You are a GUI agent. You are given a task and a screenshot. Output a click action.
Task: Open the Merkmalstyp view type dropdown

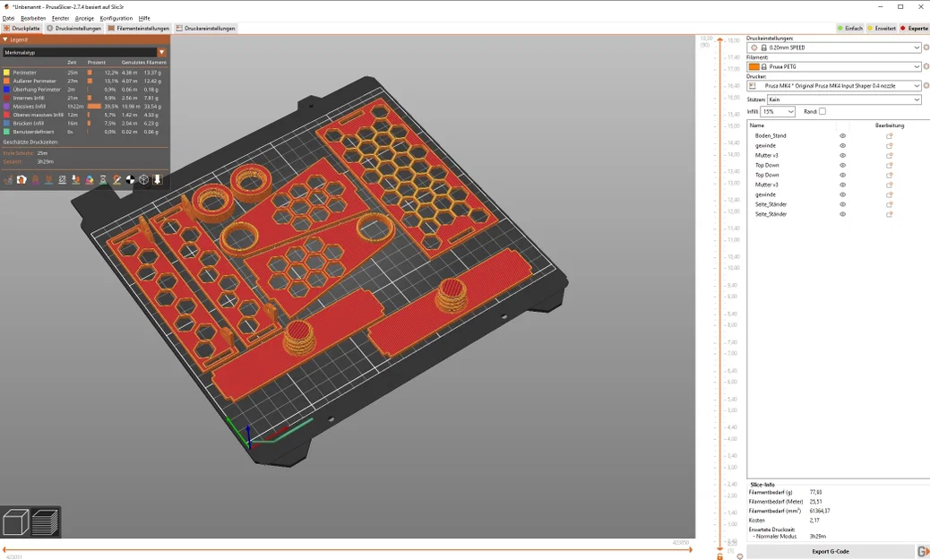(84, 52)
